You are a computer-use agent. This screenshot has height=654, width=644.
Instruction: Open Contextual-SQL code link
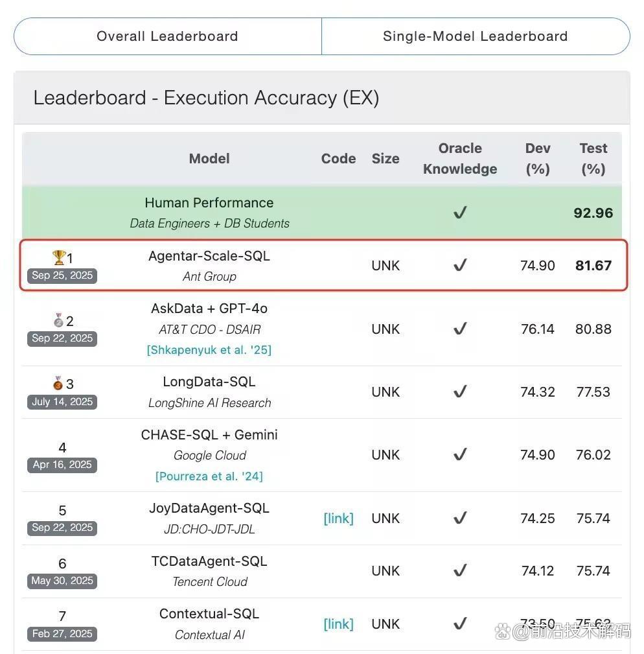338,624
